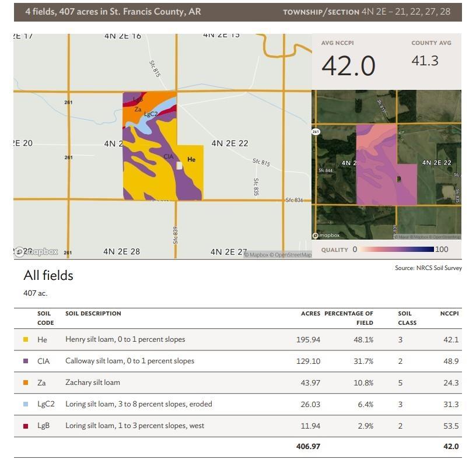
Task: Click the SOIL DESCRIPTION column header
Action: pos(93,314)
